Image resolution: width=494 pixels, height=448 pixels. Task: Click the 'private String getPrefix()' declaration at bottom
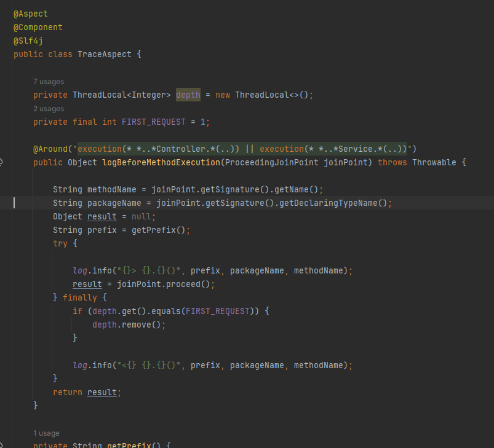click(97, 445)
